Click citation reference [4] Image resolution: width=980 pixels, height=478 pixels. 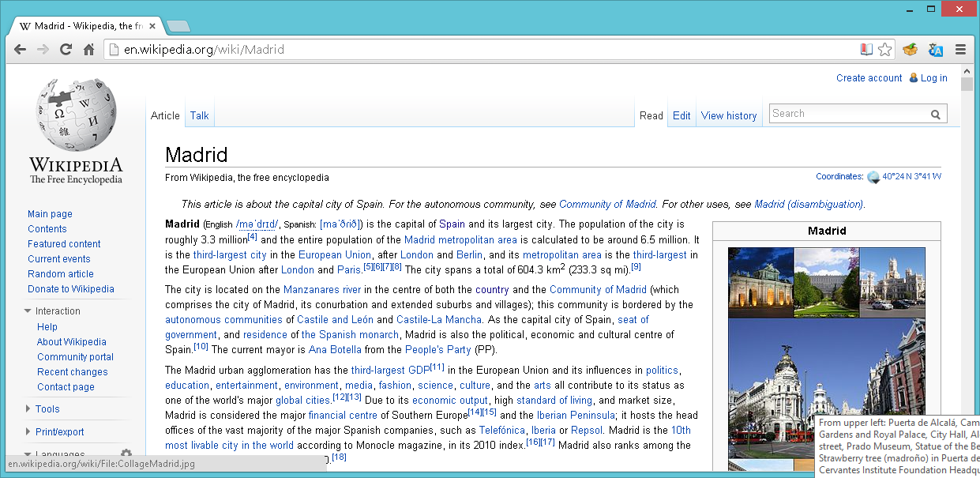(252, 236)
